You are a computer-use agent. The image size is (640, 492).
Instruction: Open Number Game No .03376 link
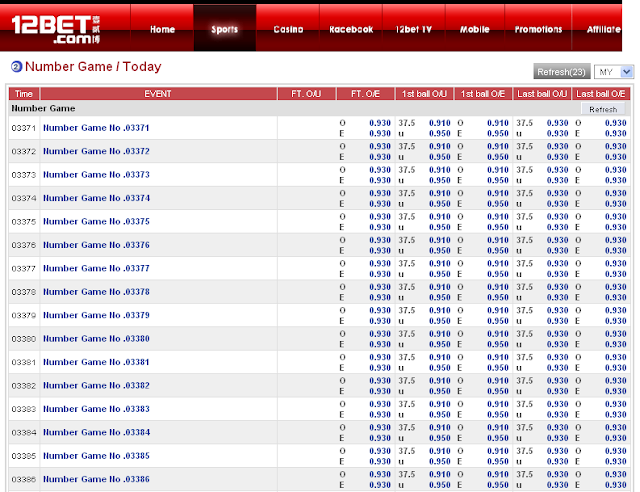coord(96,245)
